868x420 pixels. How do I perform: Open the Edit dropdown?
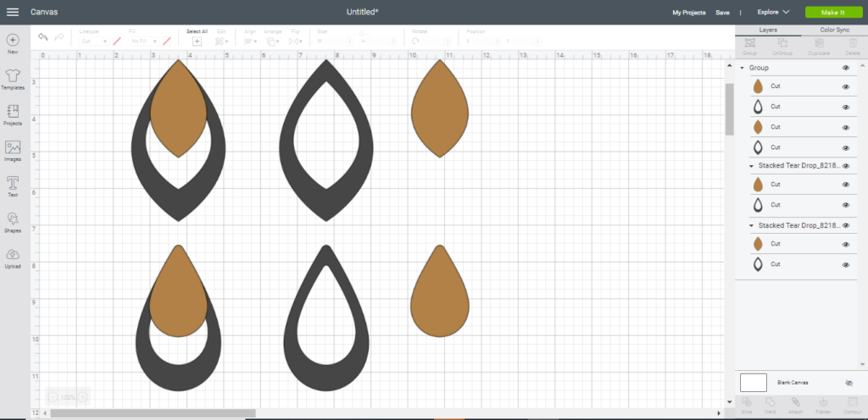pyautogui.click(x=221, y=41)
